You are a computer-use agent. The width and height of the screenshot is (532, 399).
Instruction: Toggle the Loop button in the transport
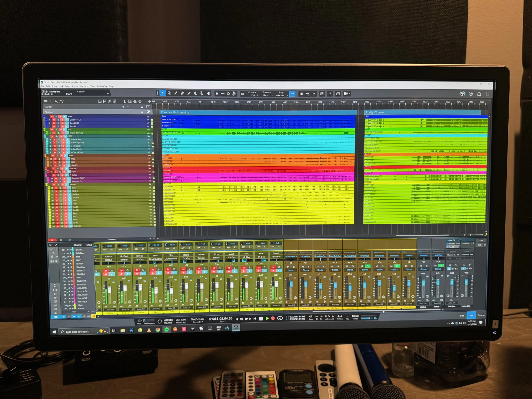tap(280, 318)
